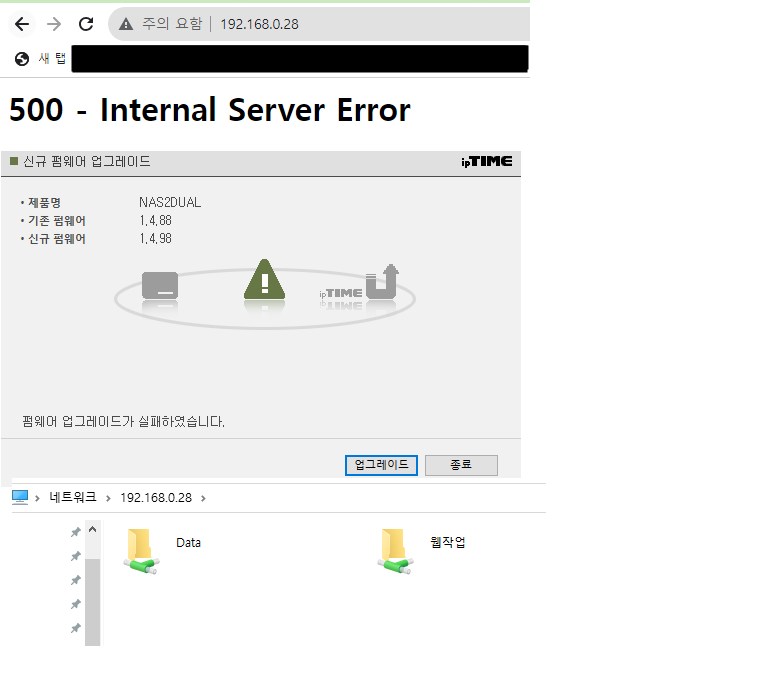Click the security warning triangle in address bar
The width and height of the screenshot is (770, 690).
(x=126, y=24)
